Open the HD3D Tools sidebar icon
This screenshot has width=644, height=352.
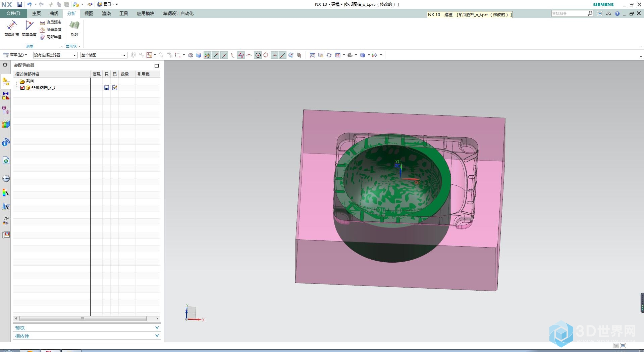coord(6,142)
